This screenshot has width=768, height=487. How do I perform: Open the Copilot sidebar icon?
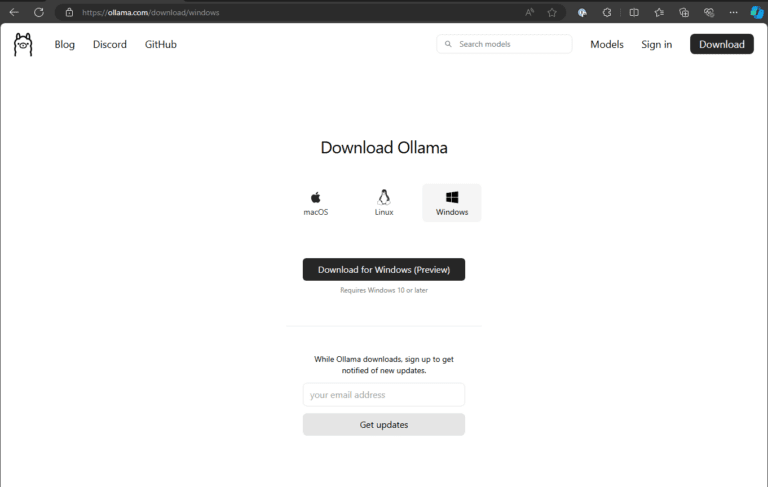point(757,12)
